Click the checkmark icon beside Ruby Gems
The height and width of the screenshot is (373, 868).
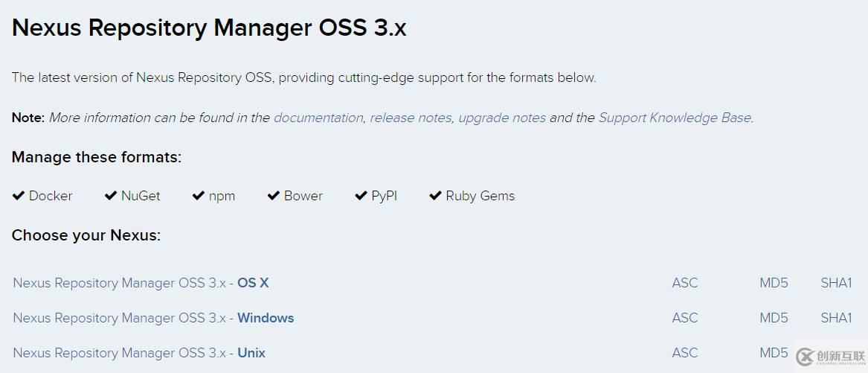[x=435, y=196]
